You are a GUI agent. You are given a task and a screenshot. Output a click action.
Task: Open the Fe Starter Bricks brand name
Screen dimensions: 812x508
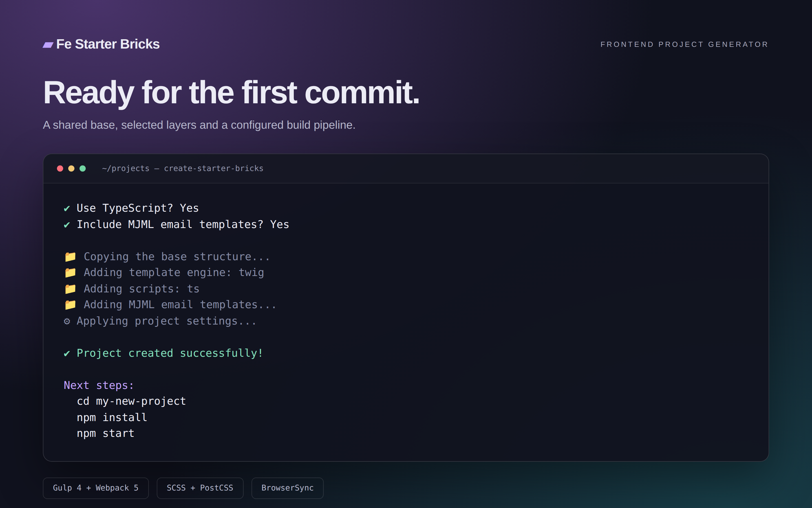[x=108, y=44]
